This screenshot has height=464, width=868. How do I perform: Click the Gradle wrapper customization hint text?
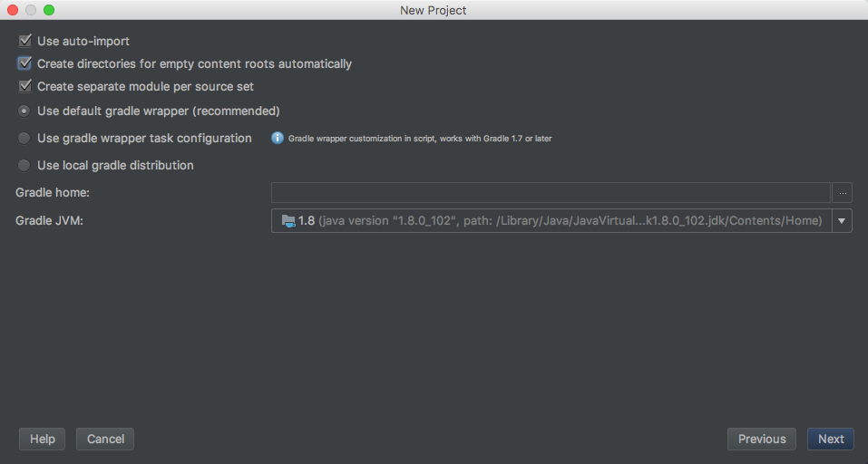(x=420, y=139)
